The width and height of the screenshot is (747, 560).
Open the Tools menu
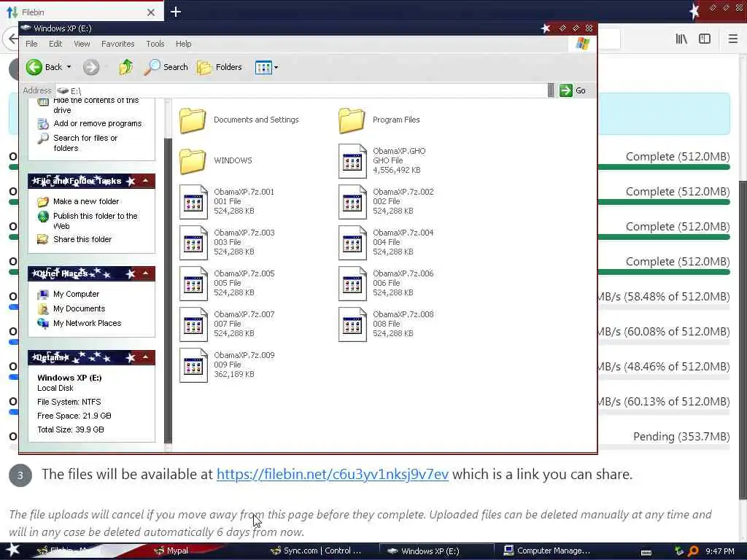point(155,44)
